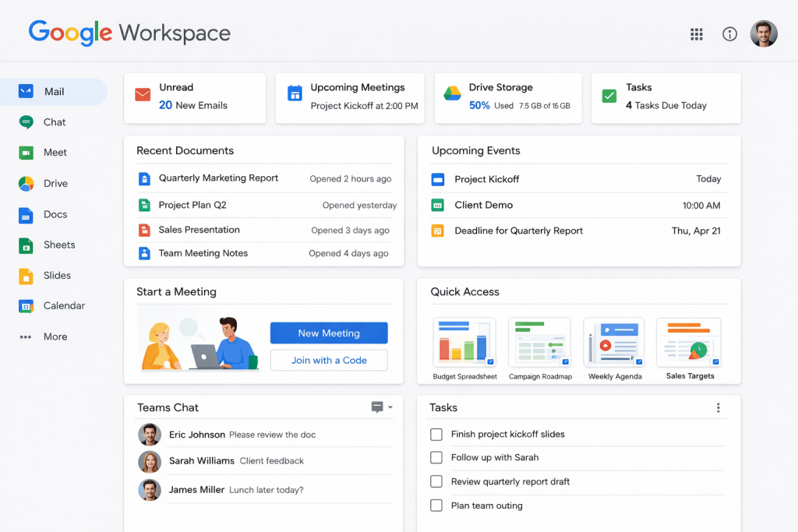Select Mail in the left sidebar

[x=53, y=92]
